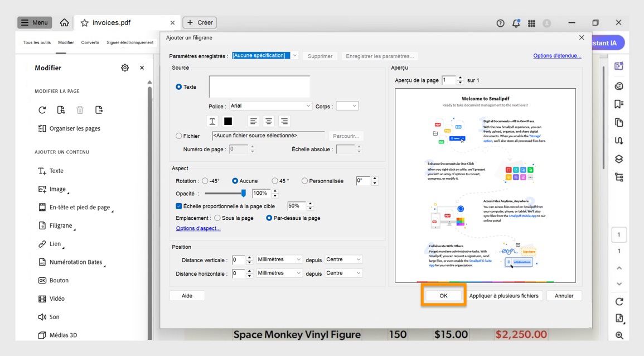Confirm the watermark with OK
Screen dimensions: 644x356
[444, 296]
